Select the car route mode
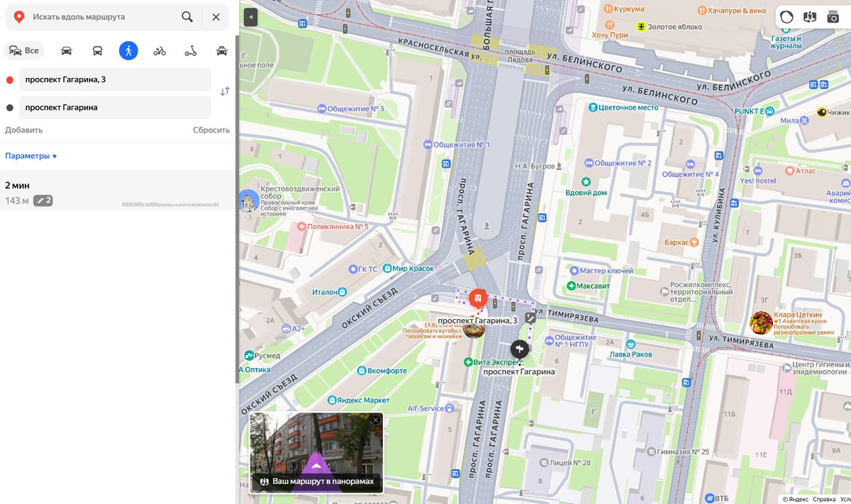The height and width of the screenshot is (504, 851). (x=67, y=50)
